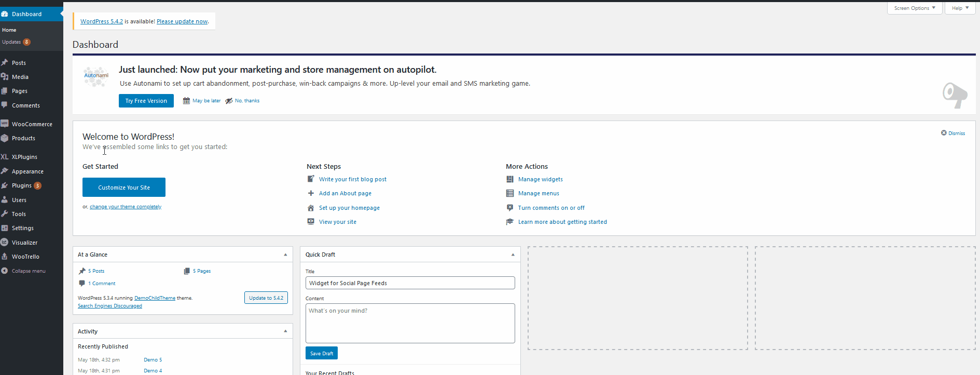Click the What's on your mind content textarea
980x375 pixels.
point(410,323)
